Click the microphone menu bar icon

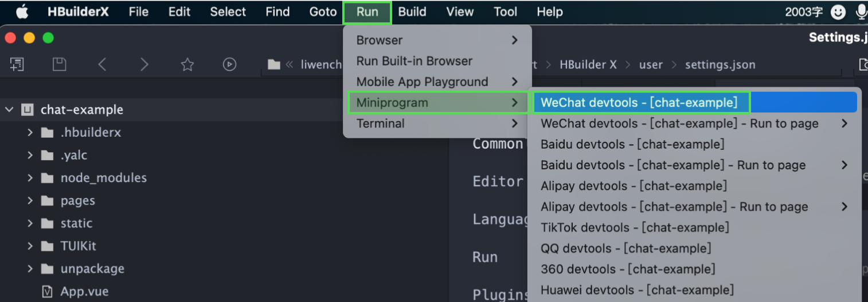click(861, 12)
